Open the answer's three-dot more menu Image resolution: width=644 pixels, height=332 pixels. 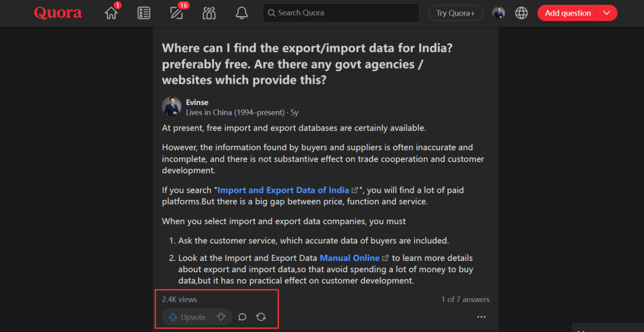point(481,317)
